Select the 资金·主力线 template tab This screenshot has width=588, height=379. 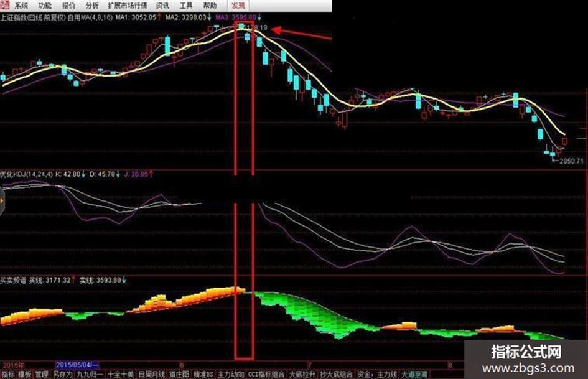pyautogui.click(x=377, y=374)
